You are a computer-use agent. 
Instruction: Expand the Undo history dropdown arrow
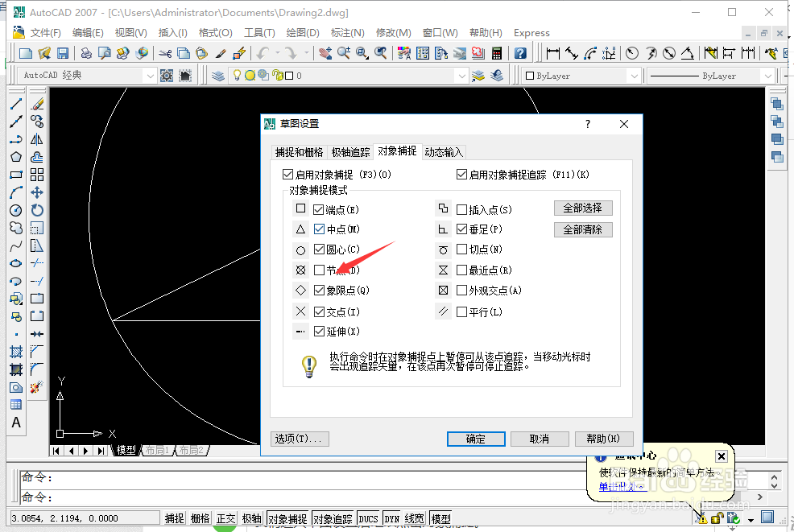tap(277, 52)
